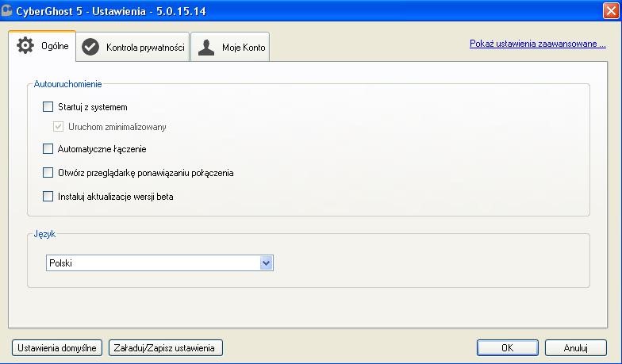The image size is (622, 364).
Task: Open Pokaż ustawienia zaawansowane link
Action: 538,44
